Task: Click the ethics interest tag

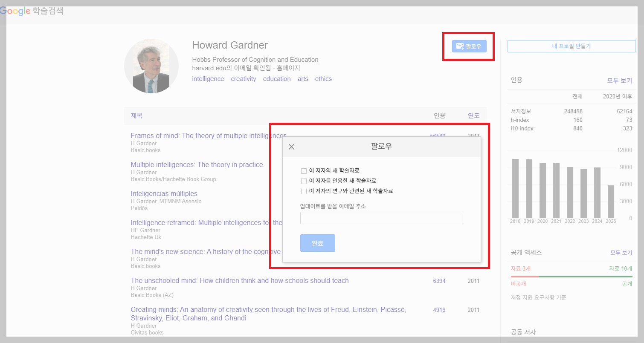Action: click(x=323, y=78)
